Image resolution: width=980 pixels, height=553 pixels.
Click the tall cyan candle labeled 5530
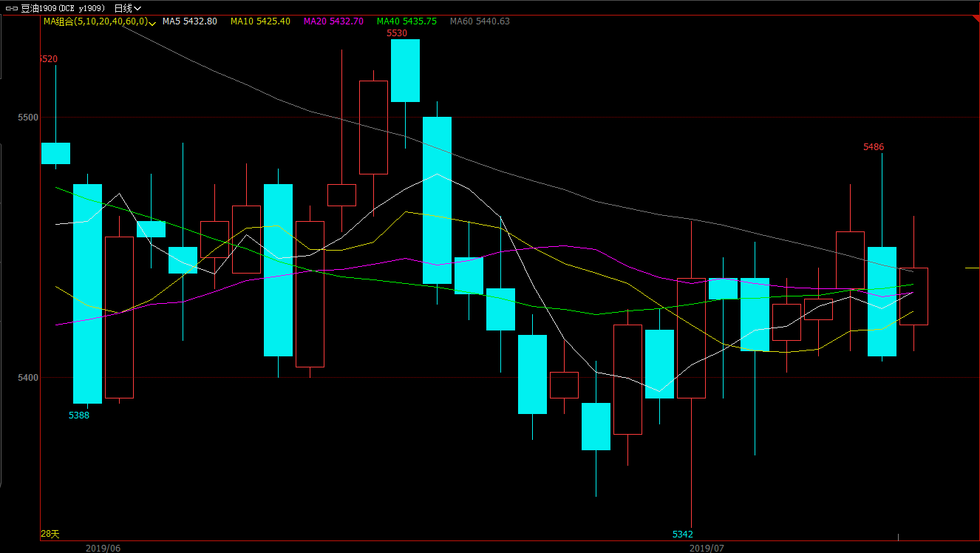point(405,70)
